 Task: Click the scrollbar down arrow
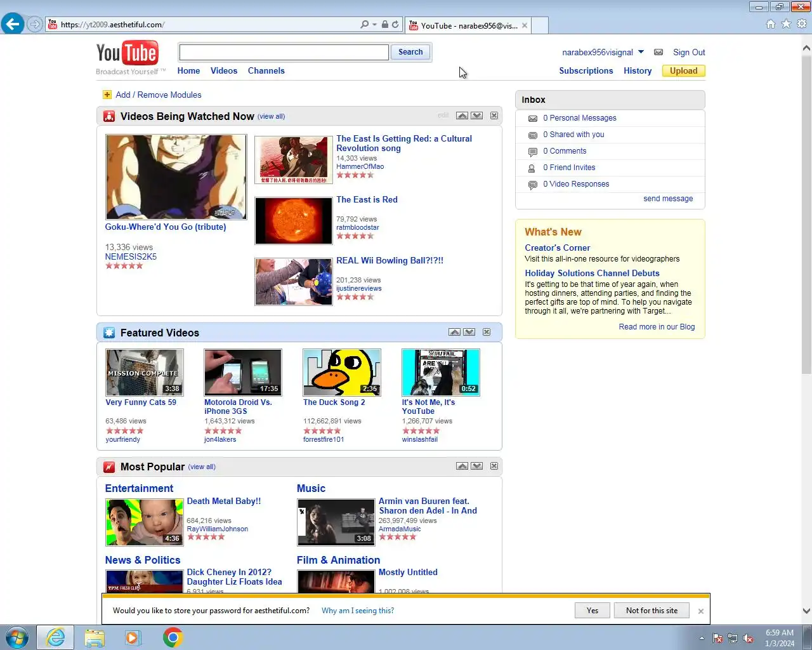click(x=806, y=611)
